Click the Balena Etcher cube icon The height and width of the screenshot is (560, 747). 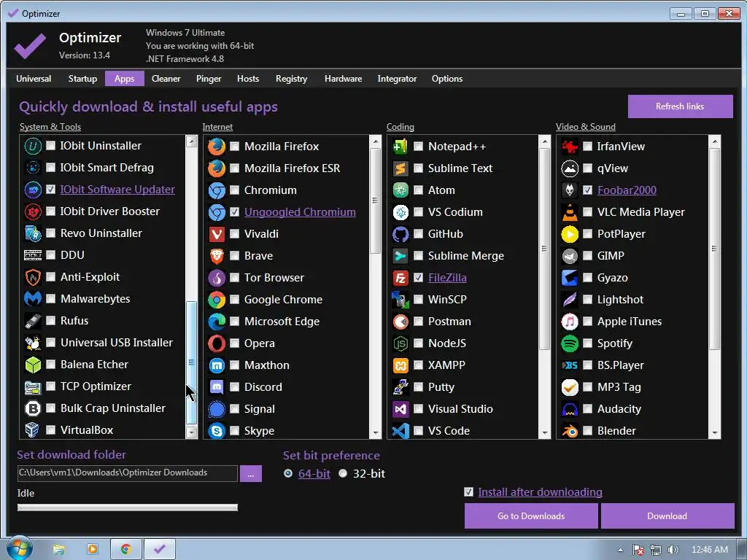click(x=33, y=365)
